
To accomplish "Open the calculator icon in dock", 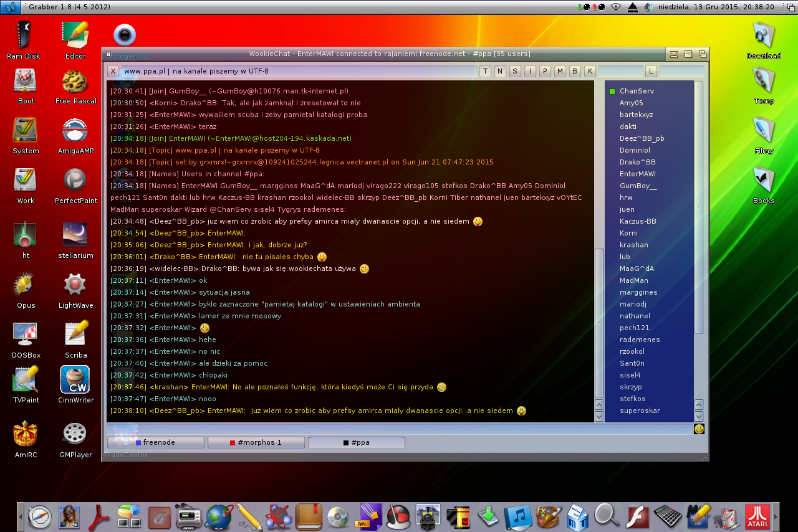I will (x=667, y=517).
